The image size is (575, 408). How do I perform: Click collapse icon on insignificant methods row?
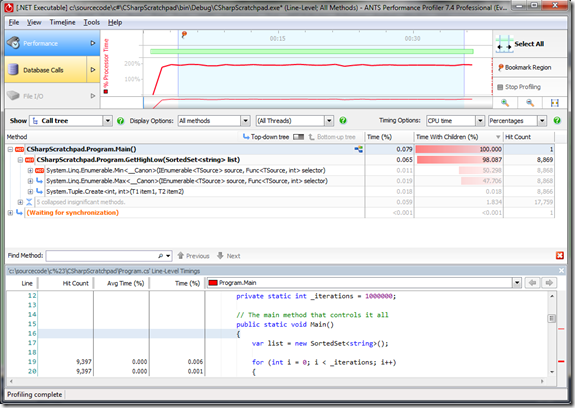pos(29,202)
